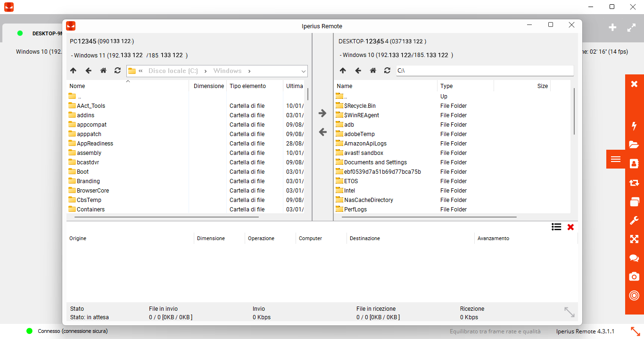
Task: Click the remote path field C:\
Action: pos(485,71)
